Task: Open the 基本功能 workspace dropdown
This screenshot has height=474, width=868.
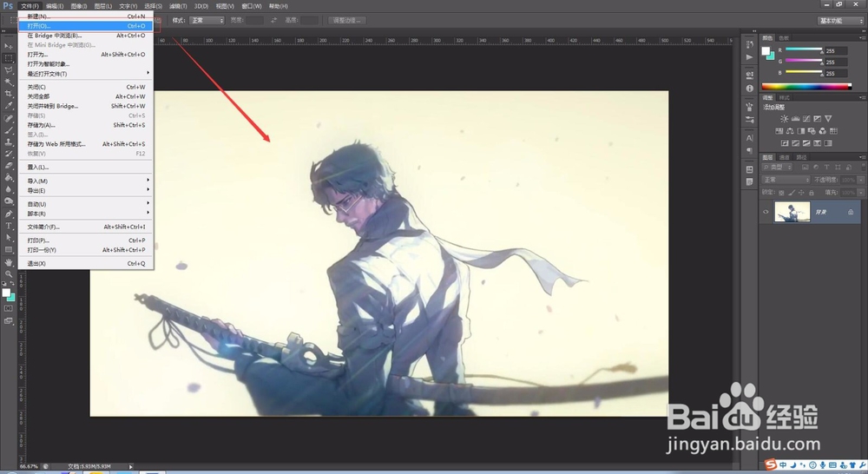Action: click(x=840, y=21)
